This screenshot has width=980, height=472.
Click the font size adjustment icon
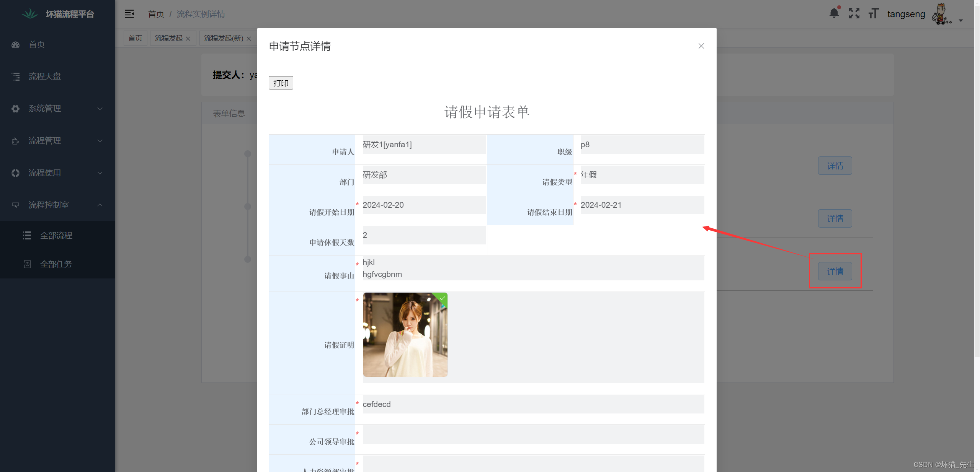coord(873,13)
